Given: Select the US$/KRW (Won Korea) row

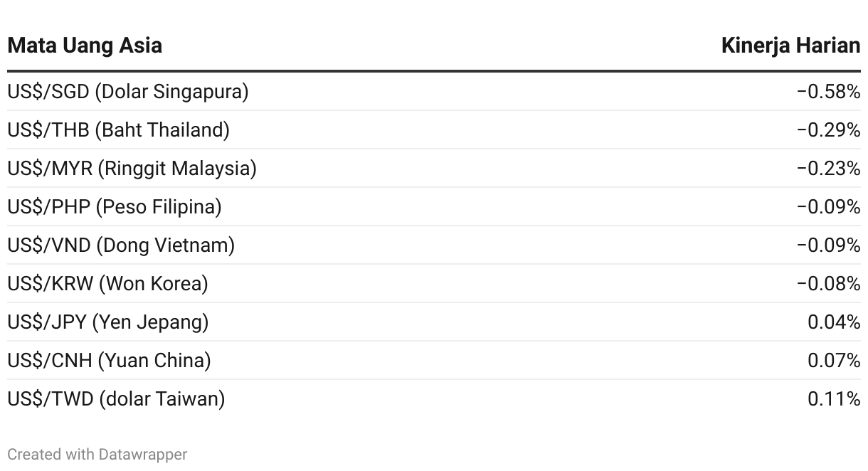Looking at the screenshot, I should [434, 284].
